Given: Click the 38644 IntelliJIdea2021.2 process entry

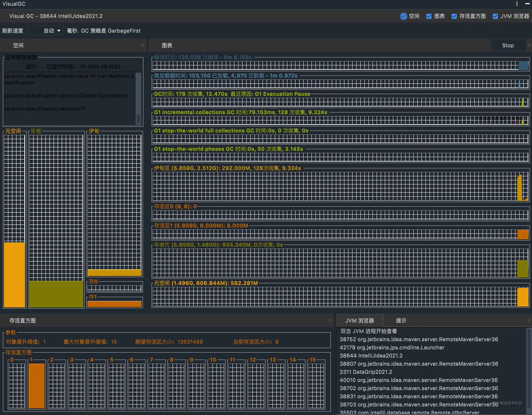Looking at the screenshot, I should (x=371, y=355).
